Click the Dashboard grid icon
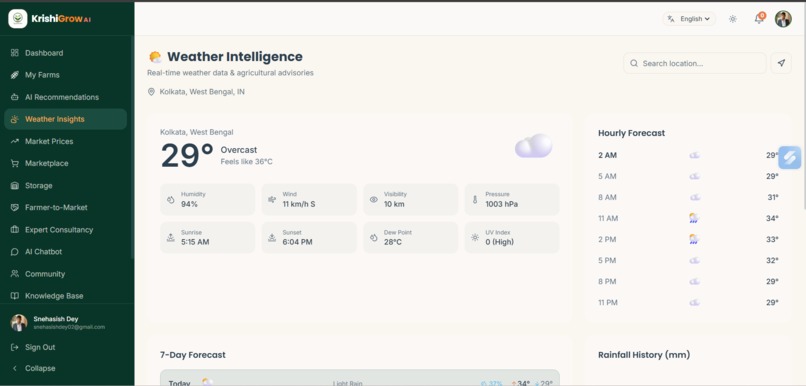This screenshot has width=806, height=386. (x=14, y=53)
